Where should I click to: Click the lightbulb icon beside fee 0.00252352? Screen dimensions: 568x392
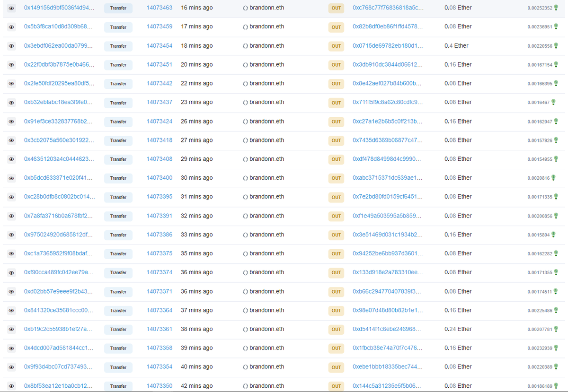point(556,8)
